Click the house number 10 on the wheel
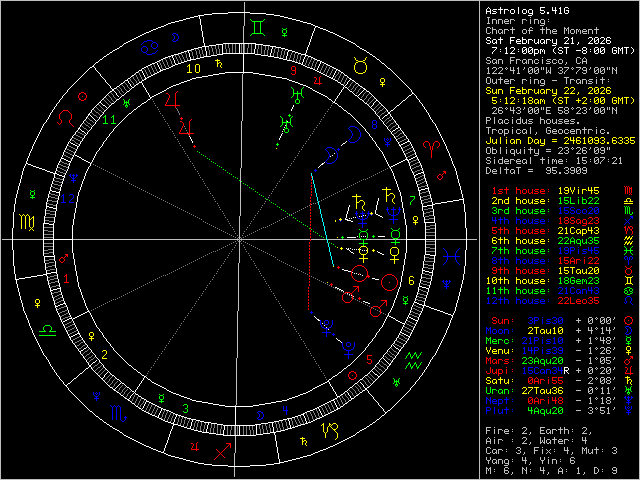Image resolution: width=640 pixels, height=480 pixels. coord(193,69)
